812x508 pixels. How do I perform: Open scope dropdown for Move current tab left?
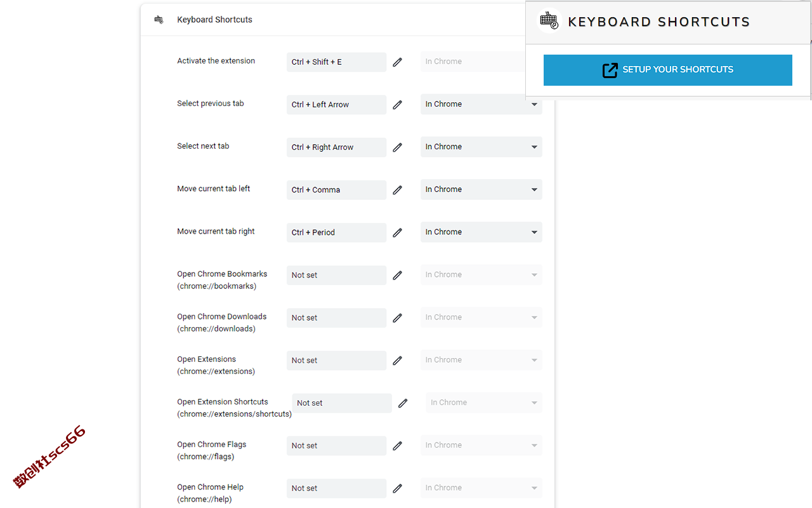pyautogui.click(x=481, y=189)
